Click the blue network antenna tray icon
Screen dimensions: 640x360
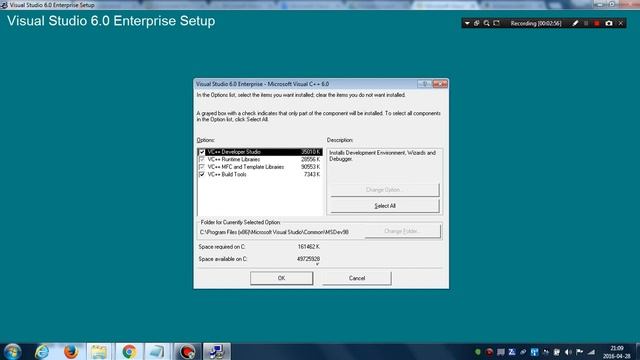[534, 352]
